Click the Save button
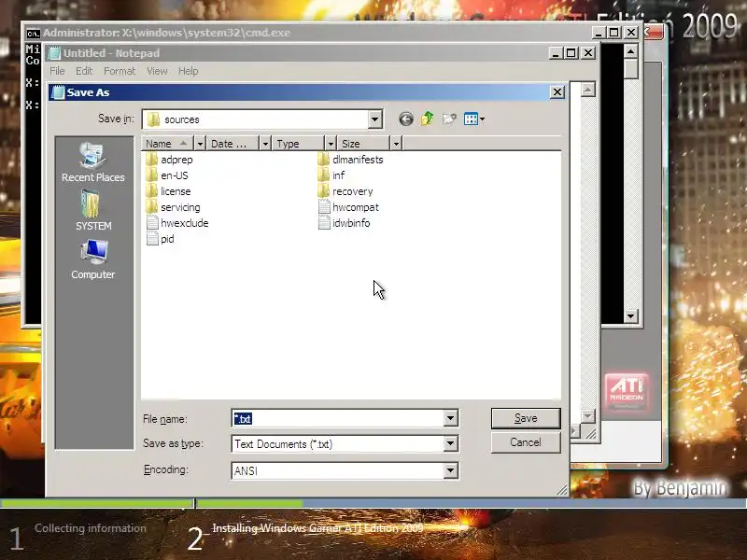Screen dimensions: 747x560 pyautogui.click(x=526, y=418)
